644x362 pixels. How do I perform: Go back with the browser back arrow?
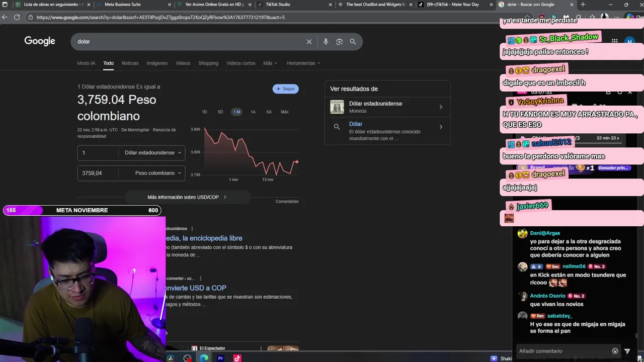coord(5,17)
